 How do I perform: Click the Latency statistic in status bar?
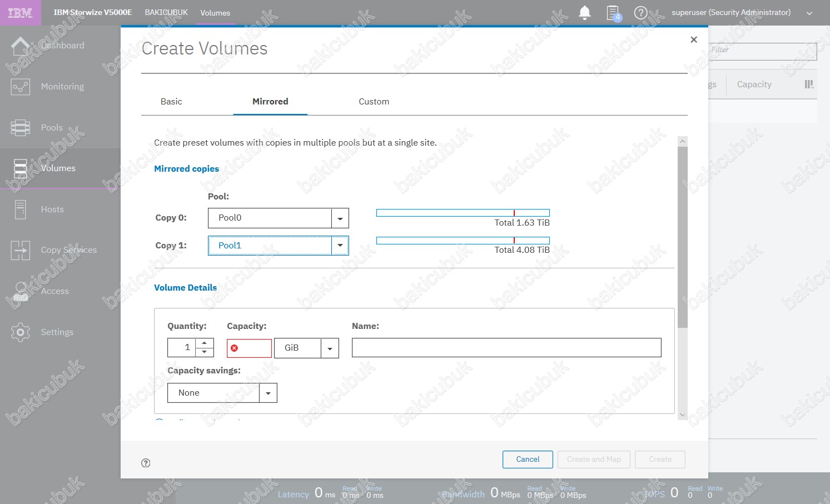331,493
